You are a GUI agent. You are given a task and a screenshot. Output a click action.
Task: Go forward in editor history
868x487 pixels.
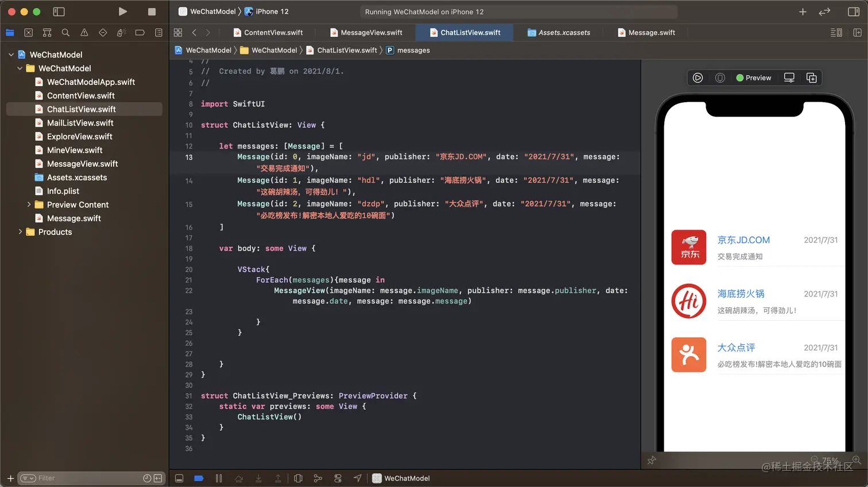pyautogui.click(x=208, y=33)
